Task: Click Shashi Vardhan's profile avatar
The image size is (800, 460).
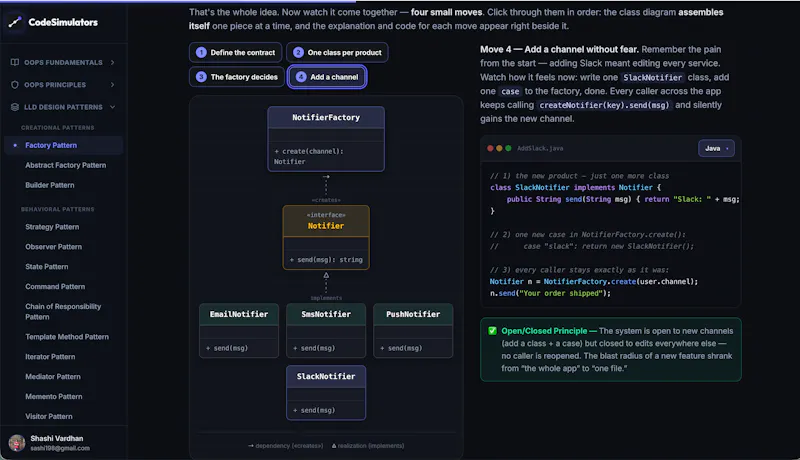Action: click(x=17, y=443)
